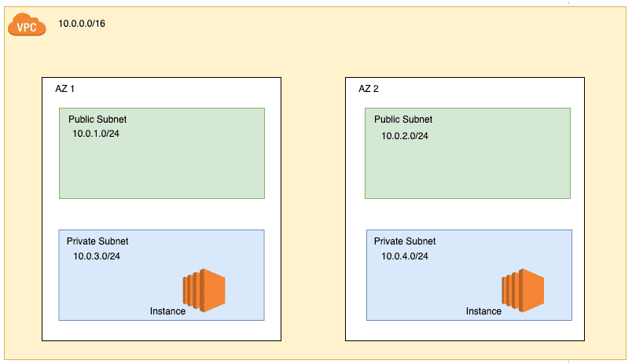Click the Instance label in AZ 1
The width and height of the screenshot is (632, 364).
coord(167,311)
